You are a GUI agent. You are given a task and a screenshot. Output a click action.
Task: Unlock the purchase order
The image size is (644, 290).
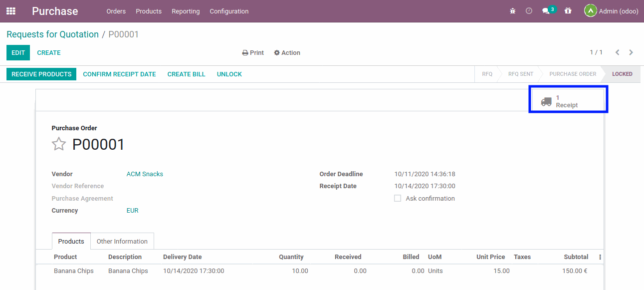tap(229, 74)
